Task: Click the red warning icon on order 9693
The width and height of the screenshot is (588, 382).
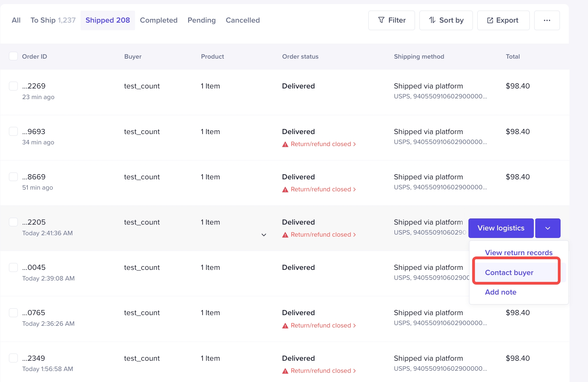Action: point(285,144)
